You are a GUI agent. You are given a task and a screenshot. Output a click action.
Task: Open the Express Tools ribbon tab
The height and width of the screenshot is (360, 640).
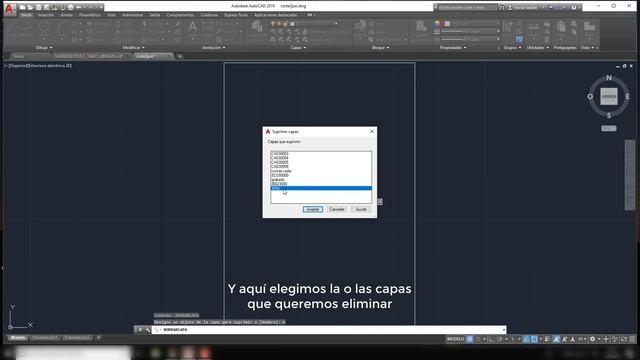coord(236,15)
